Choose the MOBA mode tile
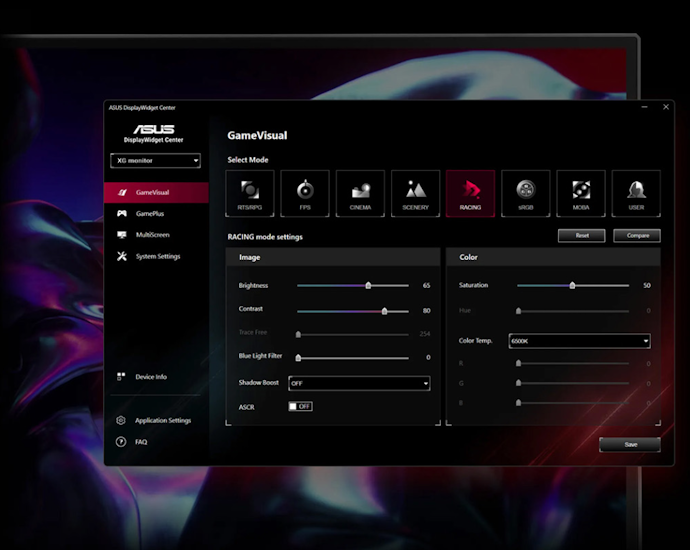The width and height of the screenshot is (690, 550). (x=581, y=194)
